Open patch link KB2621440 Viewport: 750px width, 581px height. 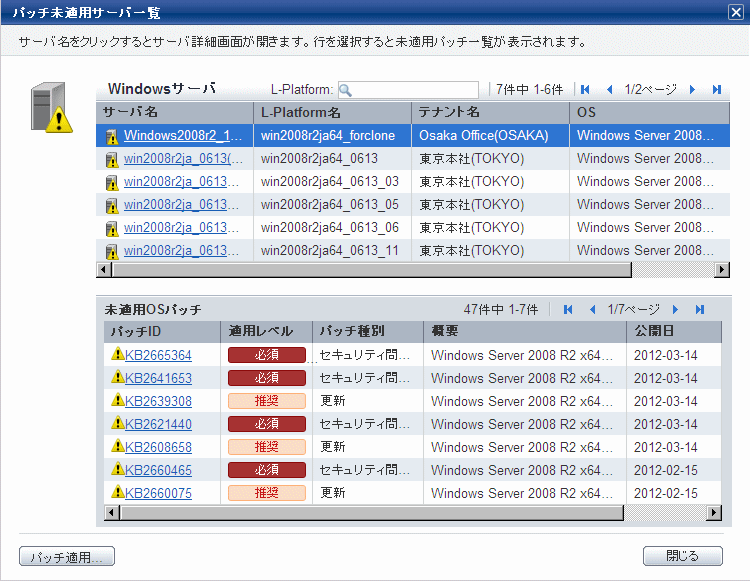click(158, 424)
